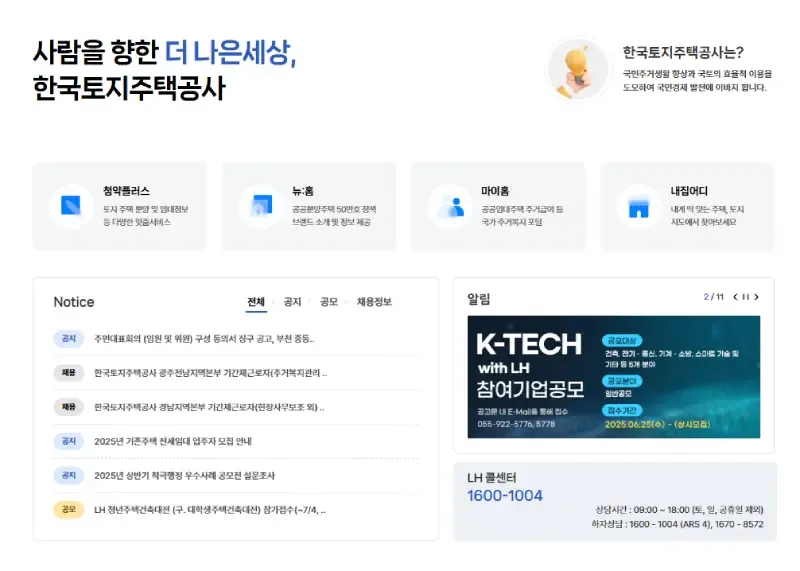Open 경남지역본부 기간제근로자 recruitment notice
The height and width of the screenshot is (571, 800).
point(209,407)
